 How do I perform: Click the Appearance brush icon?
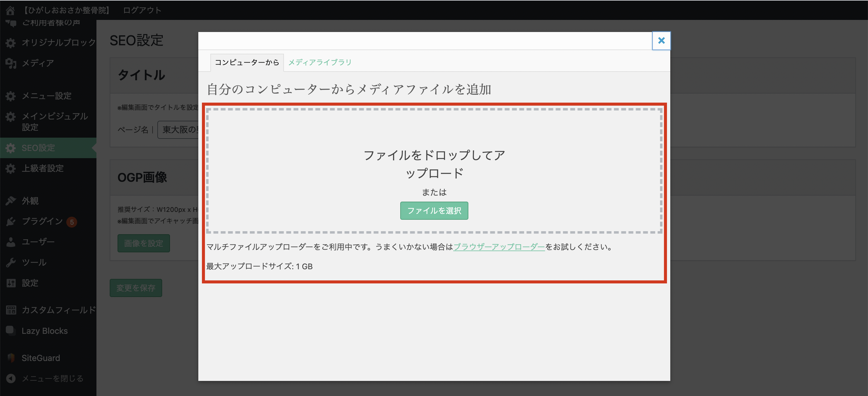coord(11,201)
